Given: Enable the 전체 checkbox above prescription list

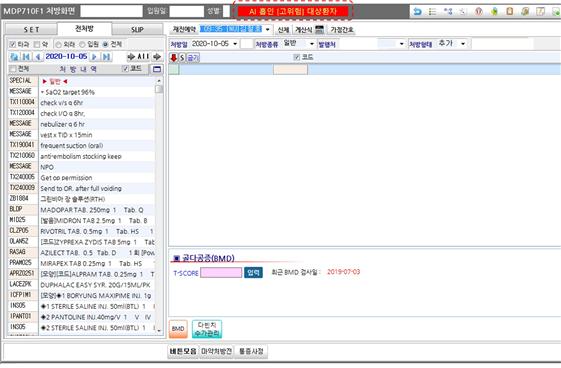Looking at the screenshot, I should 13,69.
